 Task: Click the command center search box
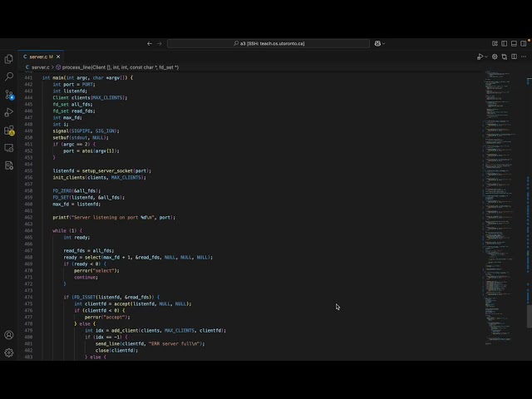point(268,43)
